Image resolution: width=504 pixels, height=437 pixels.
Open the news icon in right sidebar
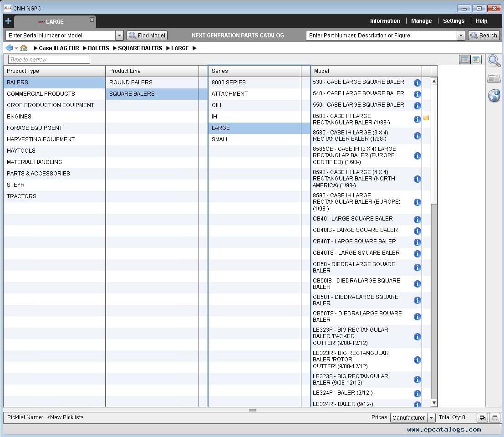pos(494,78)
